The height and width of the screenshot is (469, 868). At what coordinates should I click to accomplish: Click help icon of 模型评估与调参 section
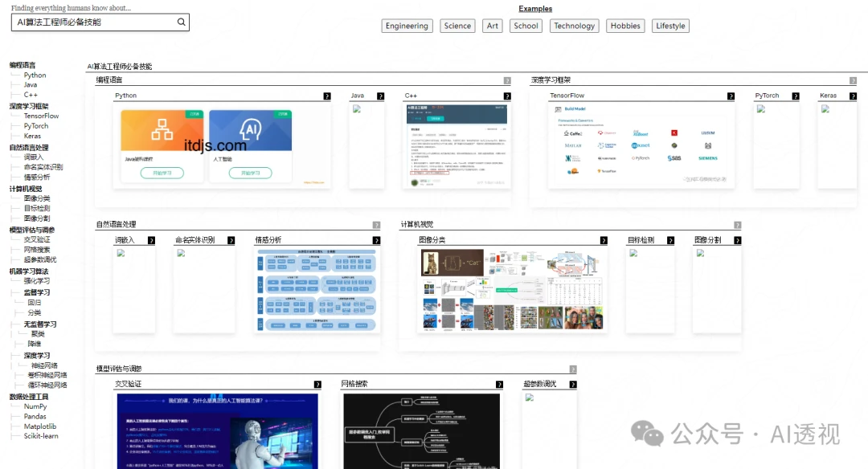click(573, 369)
